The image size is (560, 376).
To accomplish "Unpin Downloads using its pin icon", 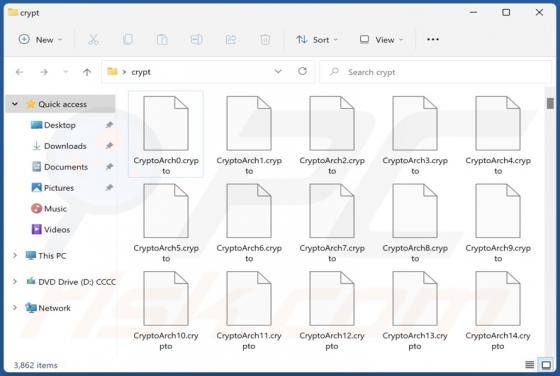I will pyautogui.click(x=109, y=145).
